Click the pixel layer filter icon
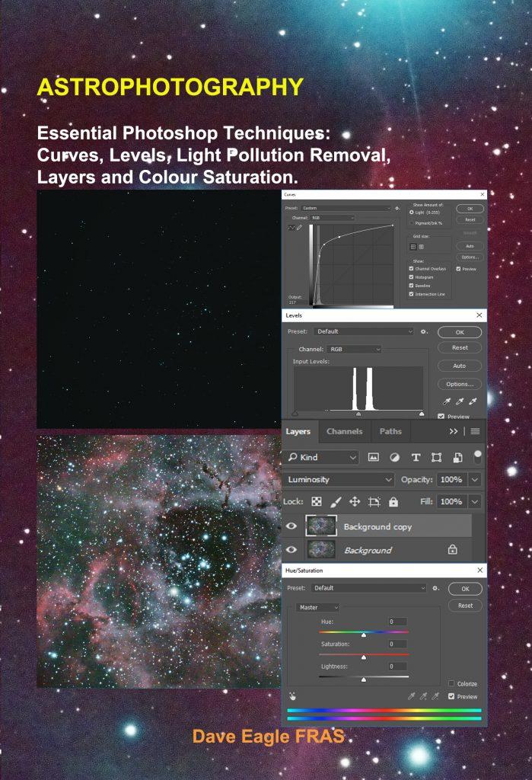 click(373, 457)
